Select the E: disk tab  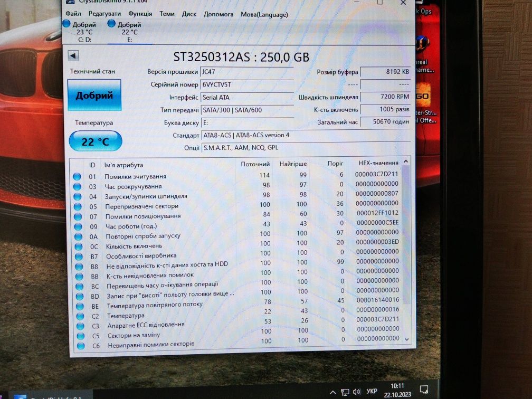coord(129,32)
